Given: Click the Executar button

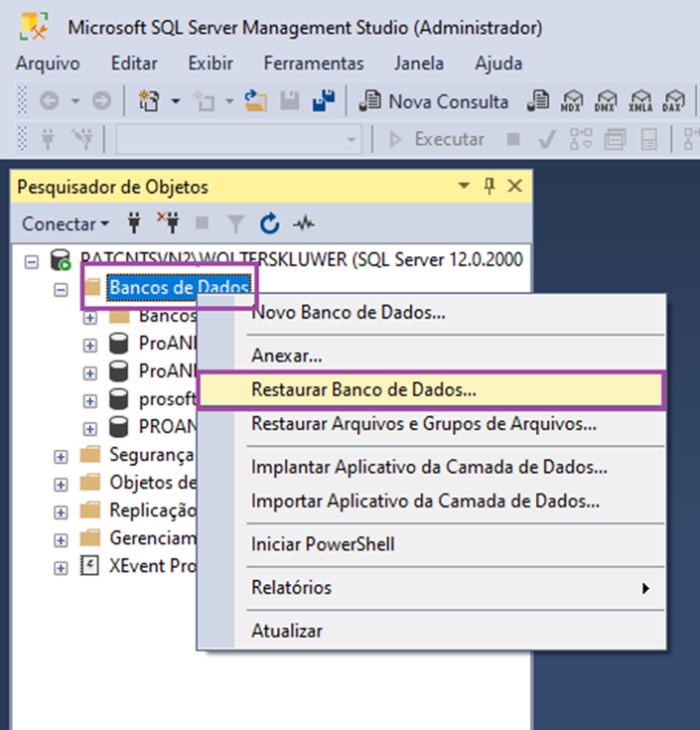Looking at the screenshot, I should pos(436,139).
